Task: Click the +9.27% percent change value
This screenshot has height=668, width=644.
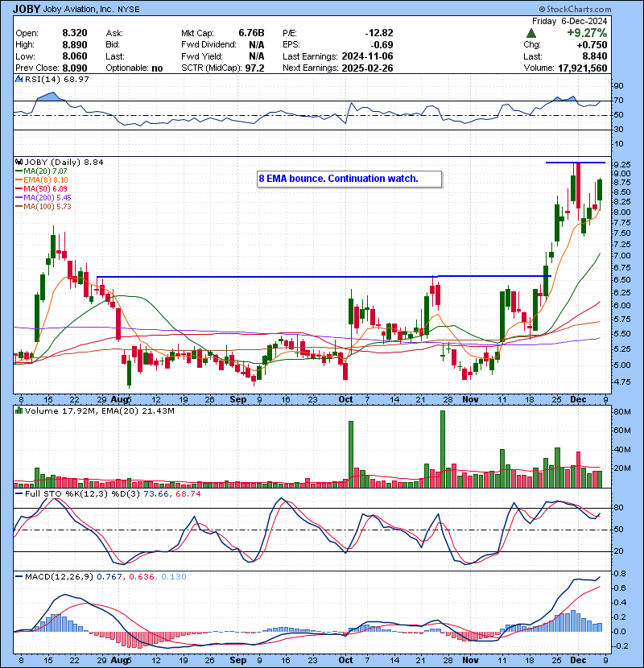Action: click(x=587, y=33)
